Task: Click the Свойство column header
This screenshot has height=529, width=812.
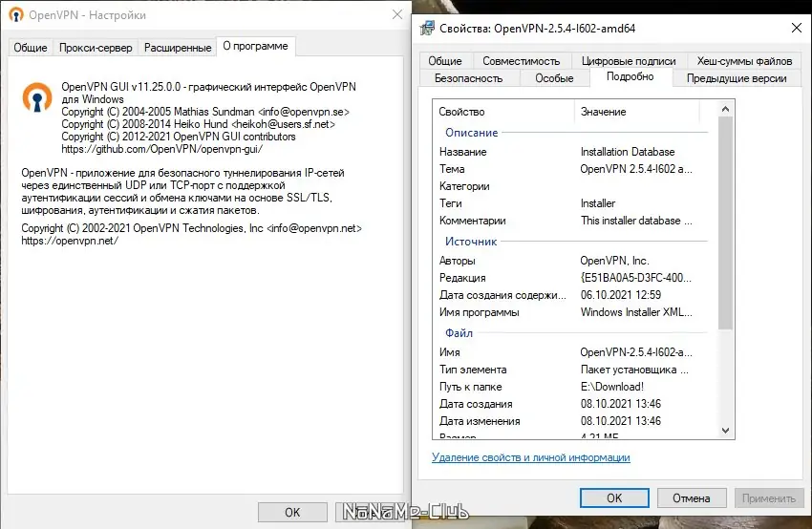Action: (503, 112)
